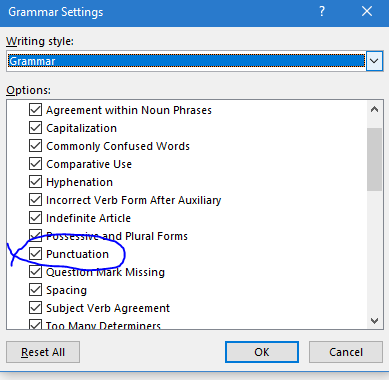Click the Reset All button
Image resolution: width=389 pixels, height=380 pixels.
tap(43, 352)
